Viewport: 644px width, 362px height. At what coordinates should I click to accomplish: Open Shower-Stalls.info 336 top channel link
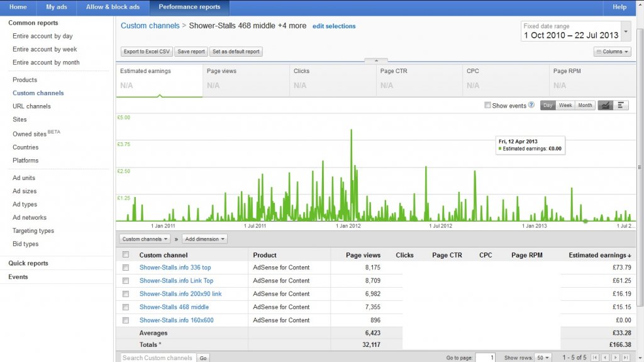[x=175, y=268]
